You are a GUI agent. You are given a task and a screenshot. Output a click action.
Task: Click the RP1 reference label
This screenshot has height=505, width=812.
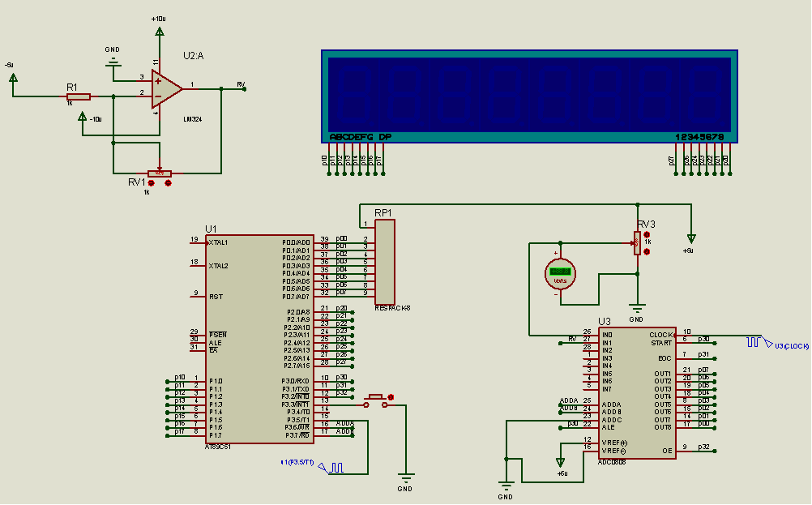(x=383, y=213)
